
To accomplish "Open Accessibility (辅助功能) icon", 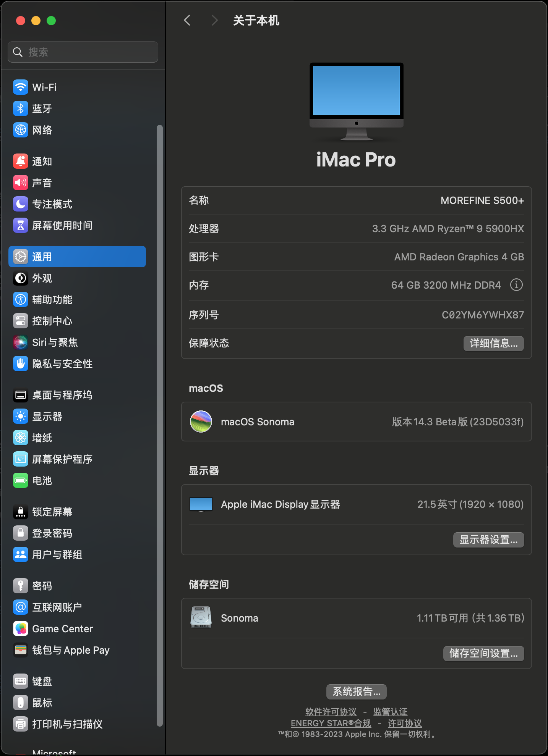I will coord(21,299).
